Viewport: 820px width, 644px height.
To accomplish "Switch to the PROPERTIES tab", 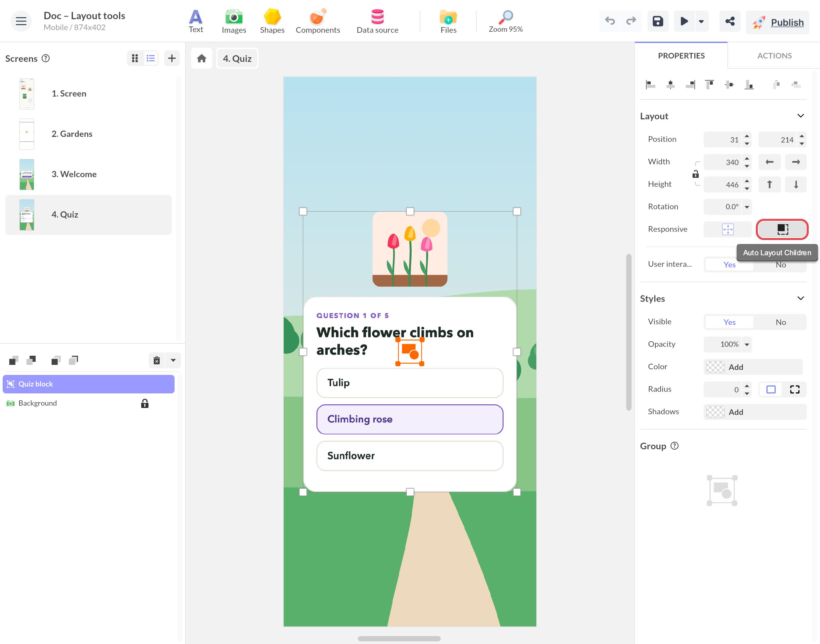I will [681, 56].
